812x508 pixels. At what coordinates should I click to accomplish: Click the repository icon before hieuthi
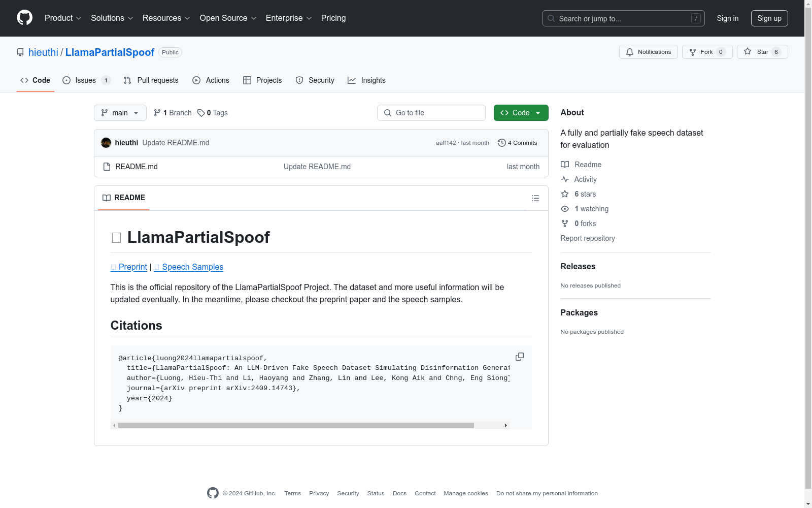(20, 52)
